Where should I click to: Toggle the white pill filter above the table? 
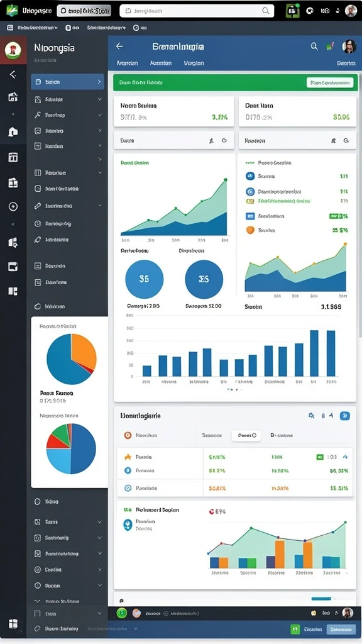point(246,435)
